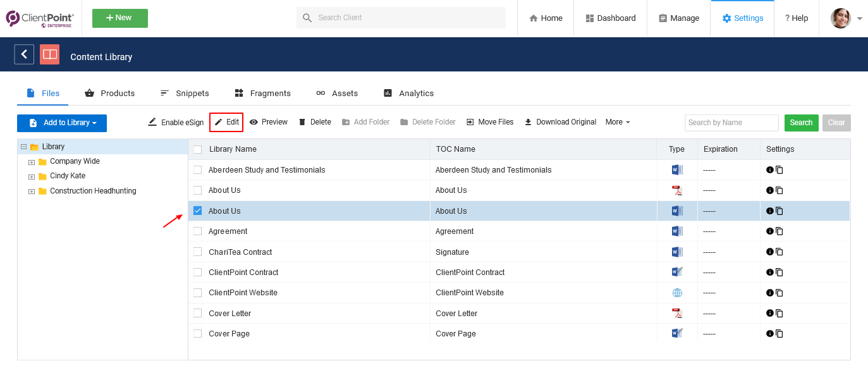Check the Cover Page checkbox
Screen dimensions: 868x368
click(198, 333)
